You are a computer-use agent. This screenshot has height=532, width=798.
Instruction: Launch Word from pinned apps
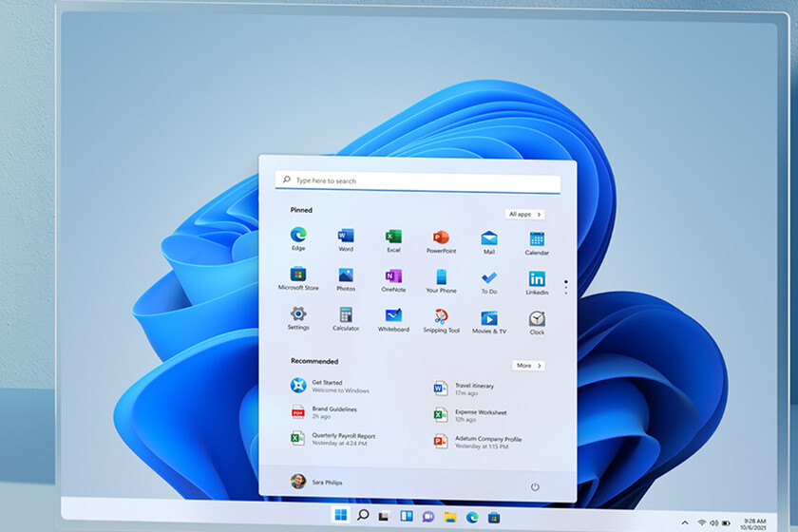[346, 237]
